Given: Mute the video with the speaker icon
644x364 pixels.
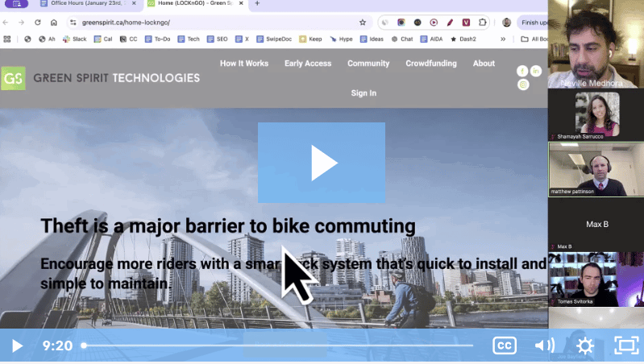Looking at the screenshot, I should click(545, 346).
